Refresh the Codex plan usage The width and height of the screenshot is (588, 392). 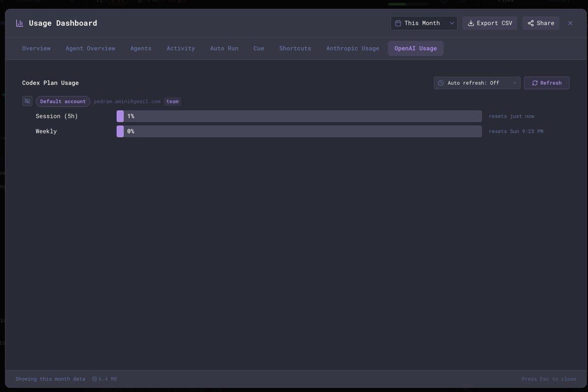tap(546, 83)
